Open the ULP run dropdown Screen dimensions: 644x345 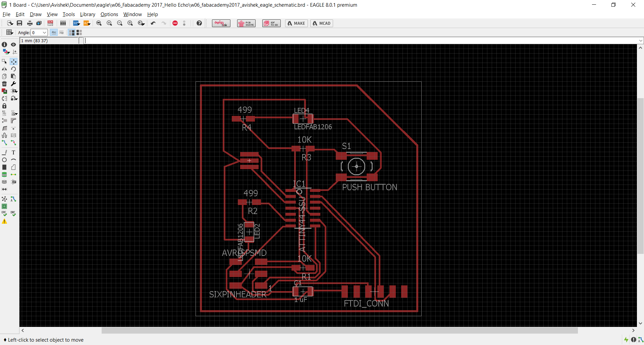pos(87,23)
